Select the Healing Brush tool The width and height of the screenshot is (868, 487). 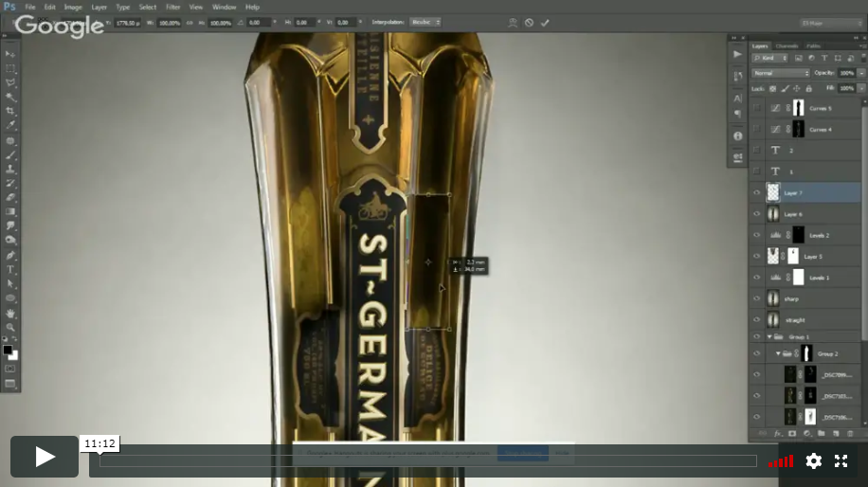coord(10,140)
